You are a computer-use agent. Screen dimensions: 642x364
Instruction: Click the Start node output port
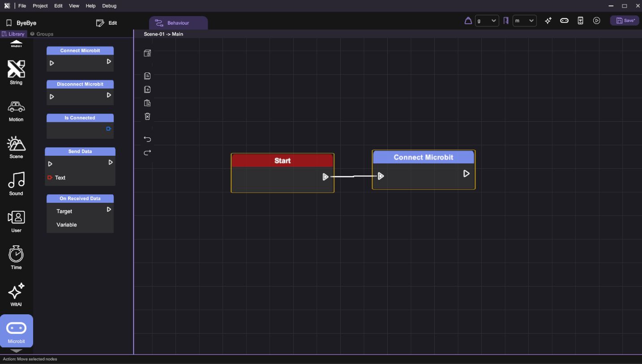(325, 177)
